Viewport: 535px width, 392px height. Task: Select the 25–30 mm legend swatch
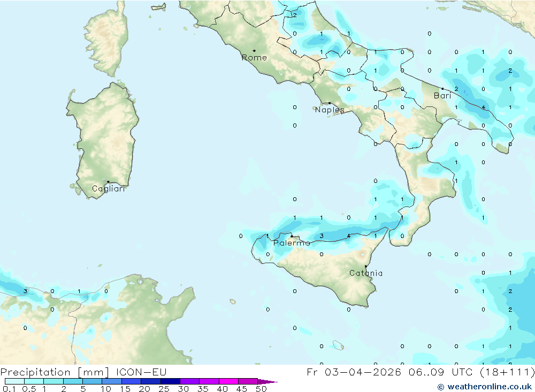[x=170, y=381]
